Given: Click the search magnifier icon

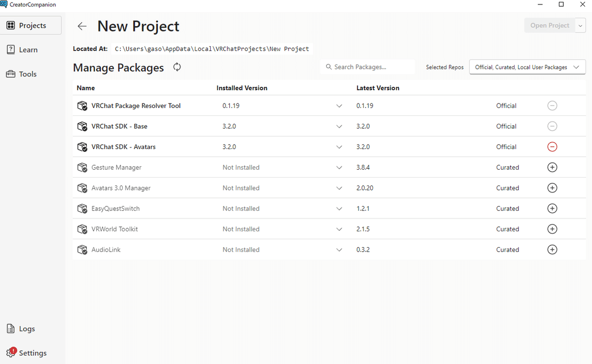Looking at the screenshot, I should tap(329, 67).
